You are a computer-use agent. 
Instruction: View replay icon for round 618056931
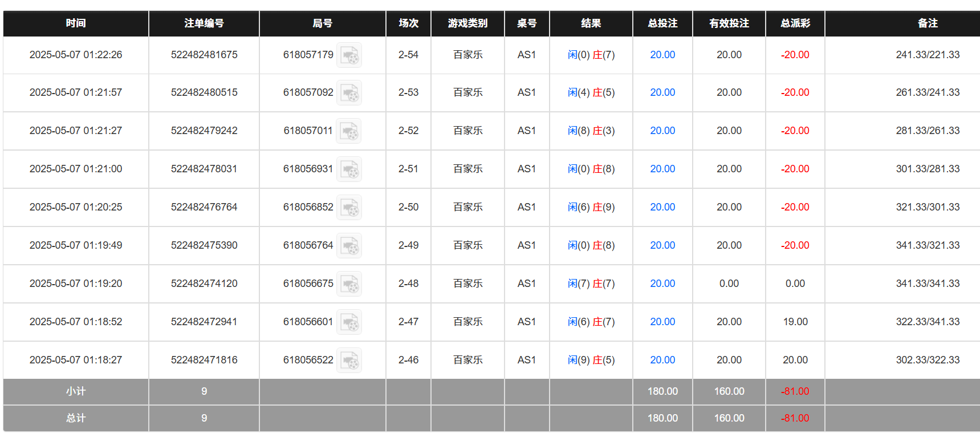pos(349,169)
